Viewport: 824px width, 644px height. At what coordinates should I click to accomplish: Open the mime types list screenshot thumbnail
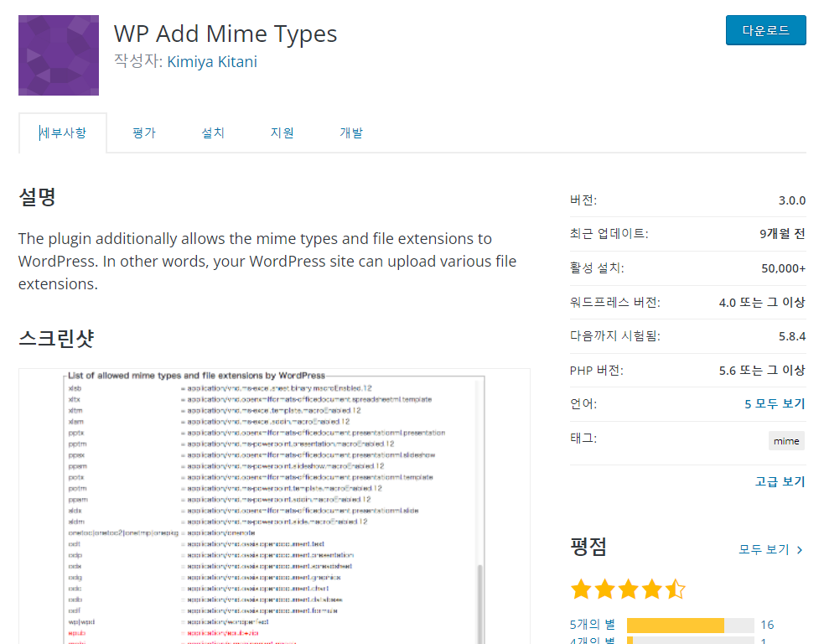pyautogui.click(x=274, y=506)
